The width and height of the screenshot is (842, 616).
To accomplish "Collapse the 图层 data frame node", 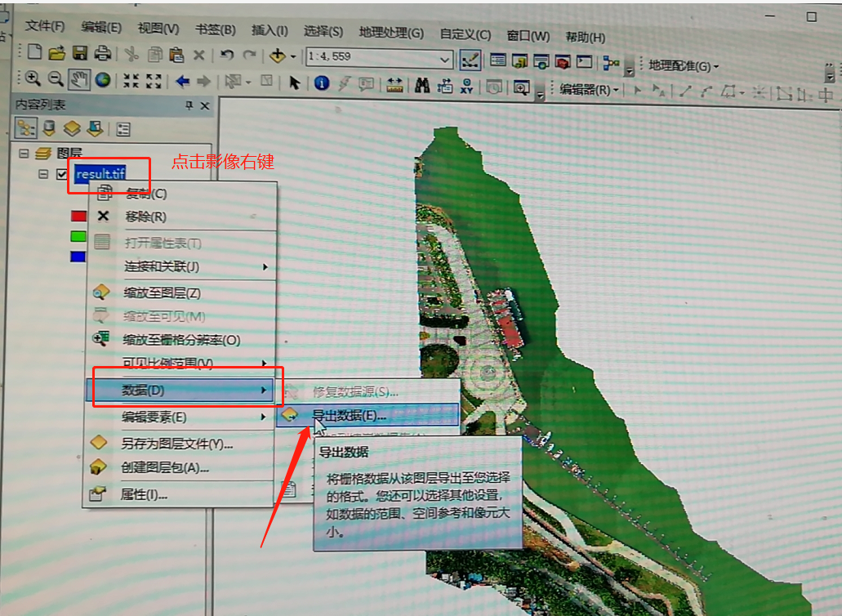I will (24, 154).
